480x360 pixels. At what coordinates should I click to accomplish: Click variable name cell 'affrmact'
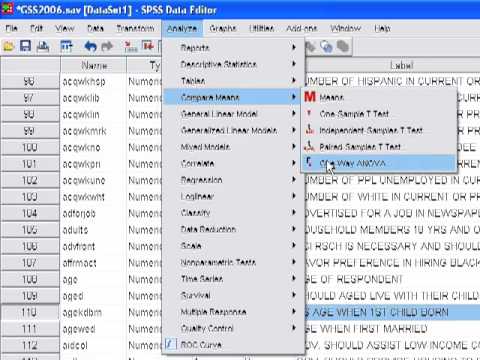93,263
